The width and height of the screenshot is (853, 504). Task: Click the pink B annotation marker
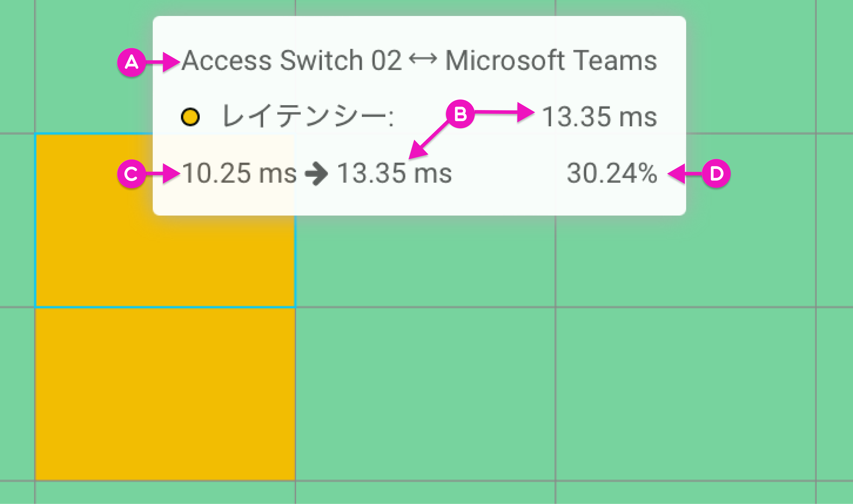pyautogui.click(x=460, y=114)
